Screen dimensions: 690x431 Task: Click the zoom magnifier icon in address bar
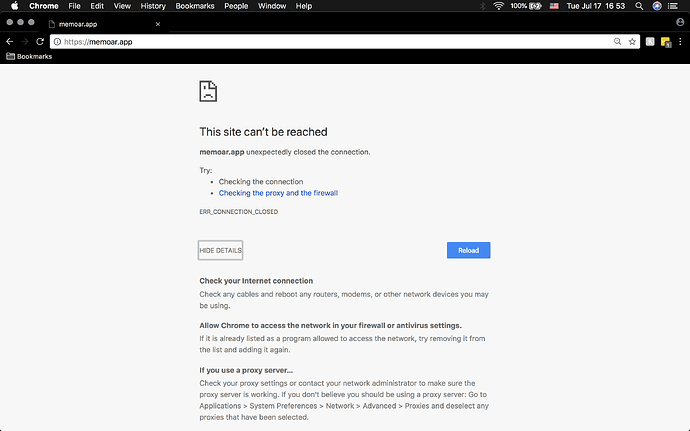point(617,41)
